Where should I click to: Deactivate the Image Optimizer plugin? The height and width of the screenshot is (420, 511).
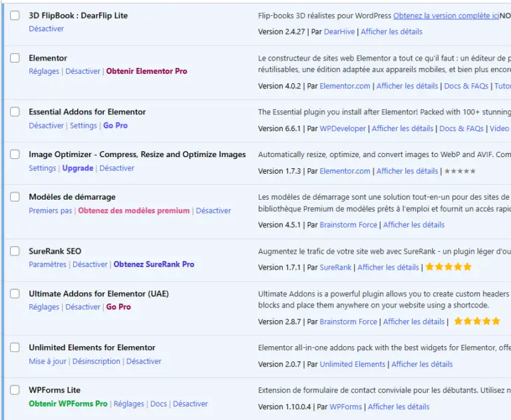(116, 168)
